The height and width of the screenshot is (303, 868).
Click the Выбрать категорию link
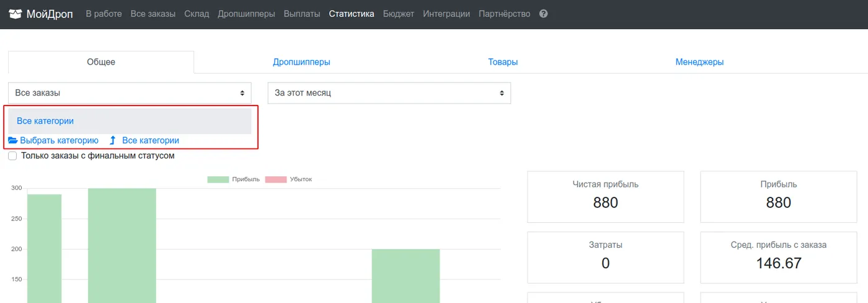pyautogui.click(x=59, y=141)
